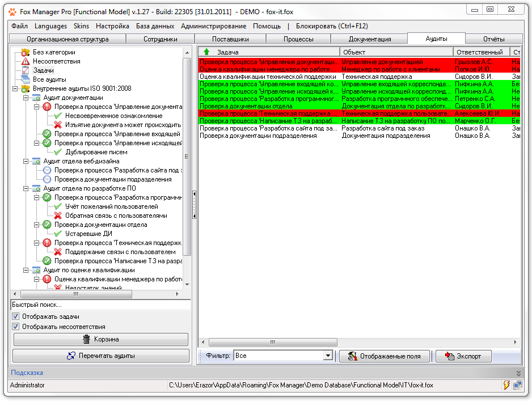Image resolution: width=532 pixels, height=401 pixels.
Task: Click the 'Объект' column header
Action: coord(396,52)
